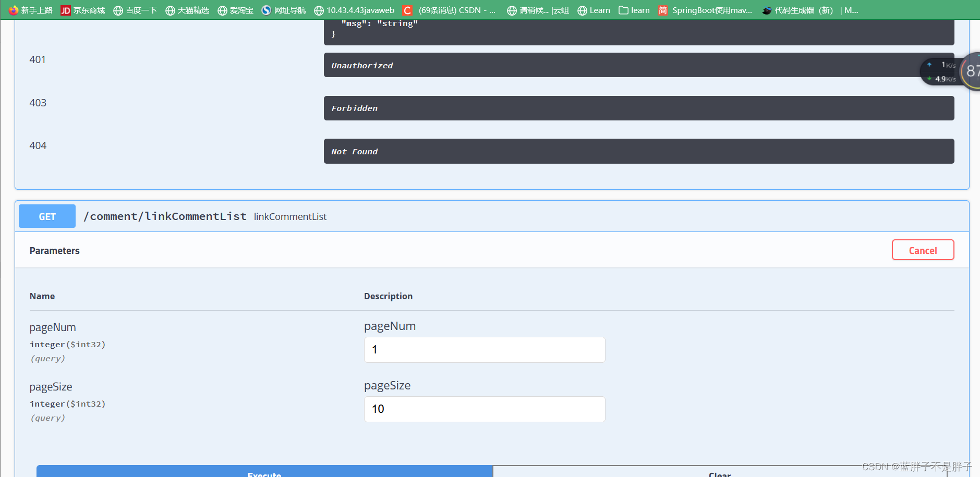
Task: Open the 爱淘宝 bookmark
Action: 235,10
